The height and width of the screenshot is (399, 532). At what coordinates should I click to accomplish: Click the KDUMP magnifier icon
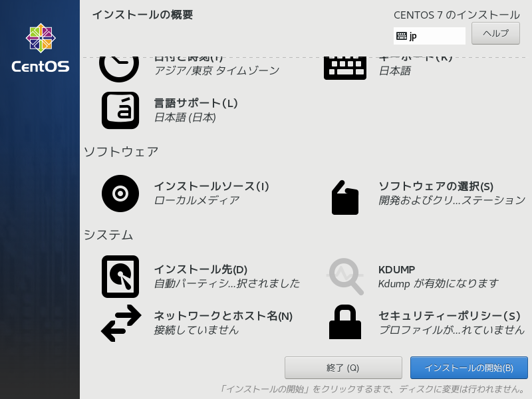click(x=345, y=277)
